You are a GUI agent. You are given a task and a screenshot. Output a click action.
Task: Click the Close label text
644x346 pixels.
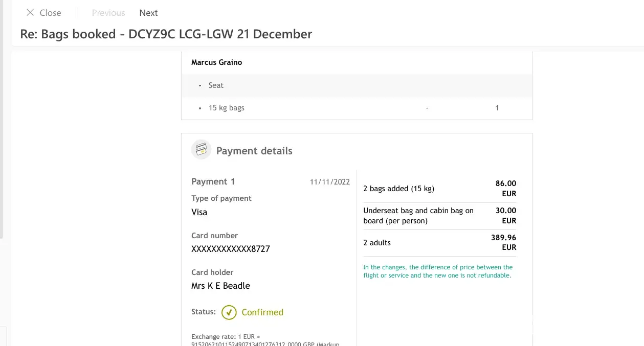click(x=50, y=13)
